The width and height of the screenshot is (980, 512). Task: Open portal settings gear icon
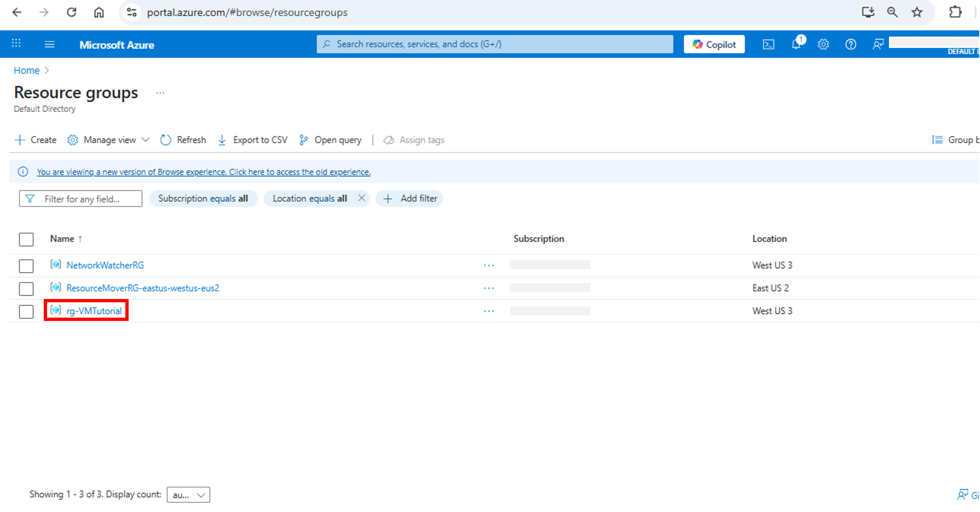tap(823, 44)
